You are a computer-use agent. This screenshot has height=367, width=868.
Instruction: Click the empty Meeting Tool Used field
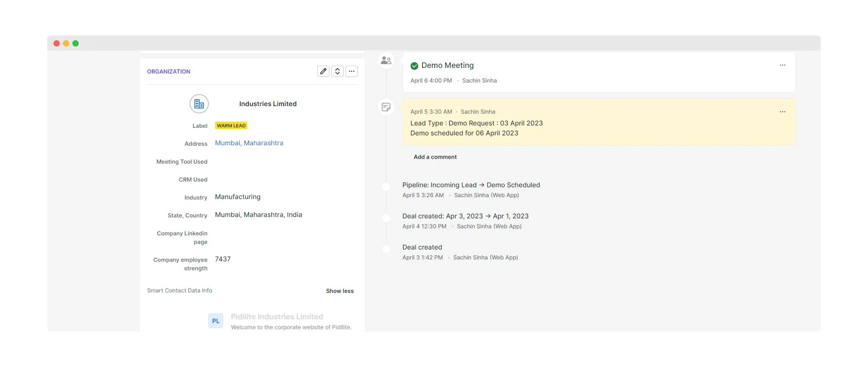point(286,162)
